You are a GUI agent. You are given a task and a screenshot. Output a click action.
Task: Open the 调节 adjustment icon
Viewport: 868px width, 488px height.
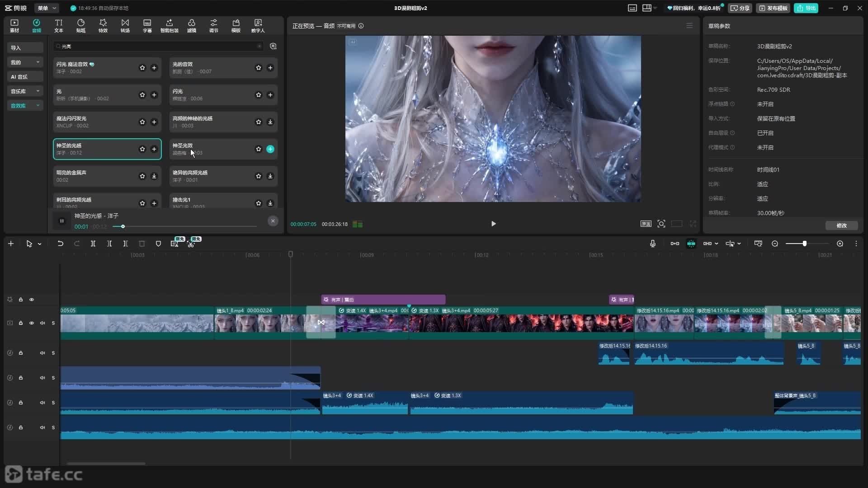(x=214, y=26)
